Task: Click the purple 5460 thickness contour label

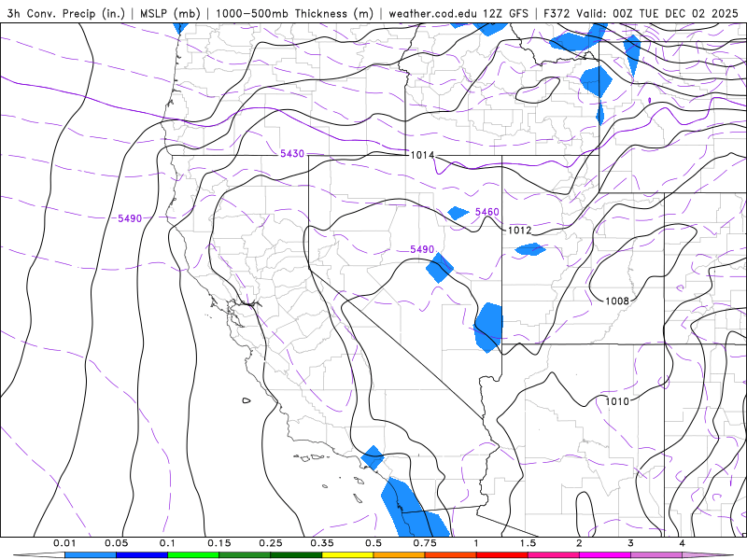Action: tap(486, 212)
